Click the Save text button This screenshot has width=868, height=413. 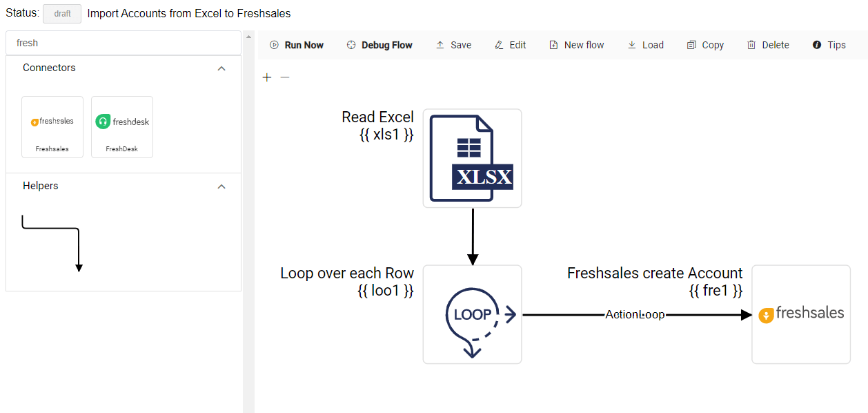click(x=461, y=45)
